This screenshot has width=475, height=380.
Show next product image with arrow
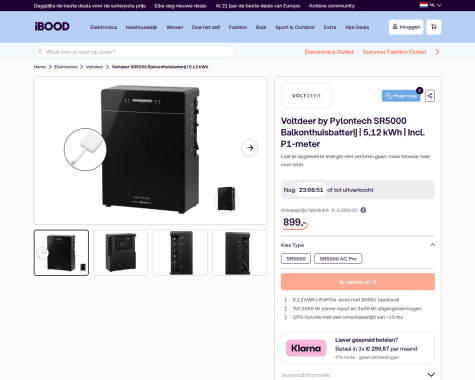click(x=250, y=147)
